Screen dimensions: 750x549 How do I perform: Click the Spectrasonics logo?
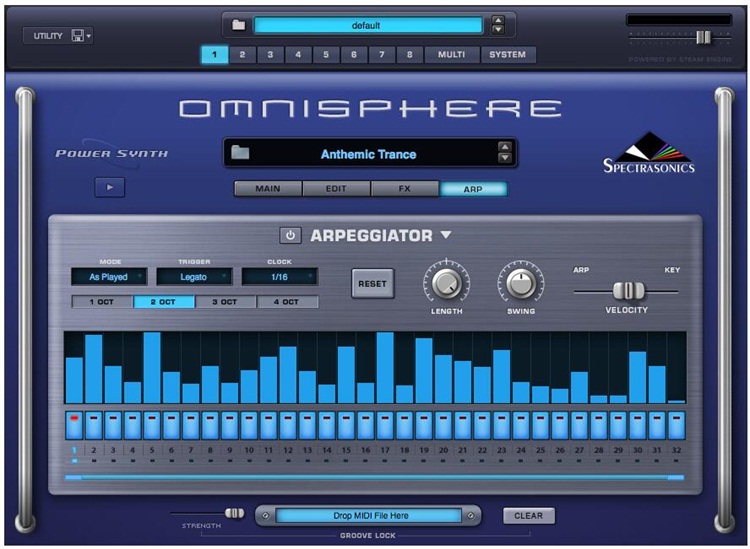649,153
